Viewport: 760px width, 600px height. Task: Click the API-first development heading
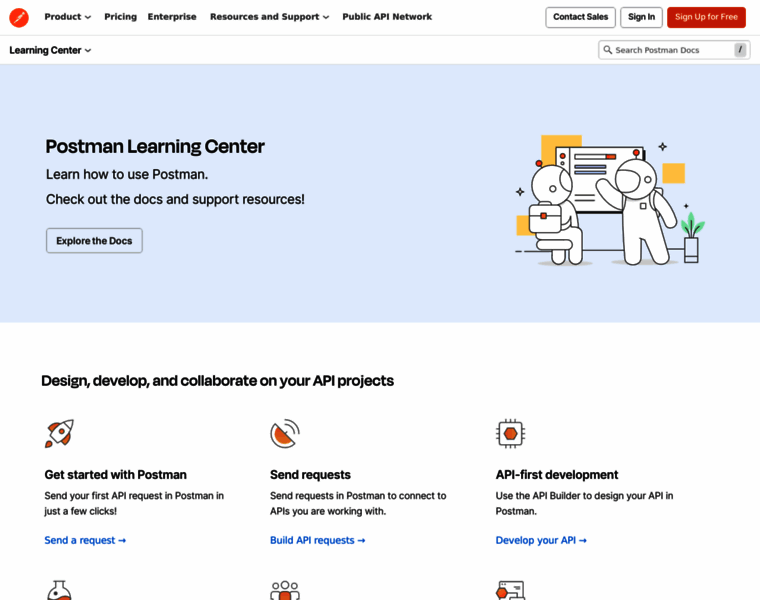(x=557, y=475)
